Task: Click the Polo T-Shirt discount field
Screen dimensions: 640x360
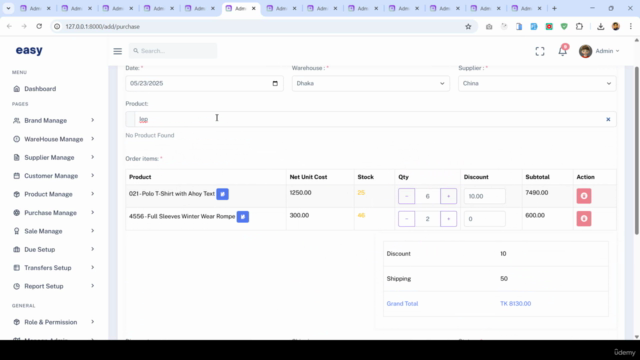Action: click(484, 196)
